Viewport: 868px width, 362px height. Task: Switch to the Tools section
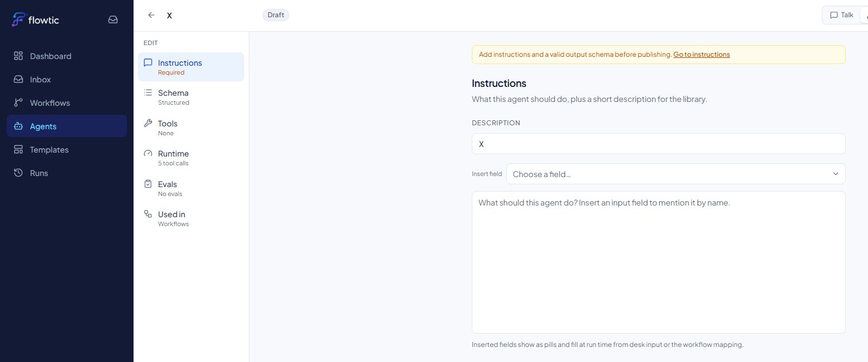point(191,128)
